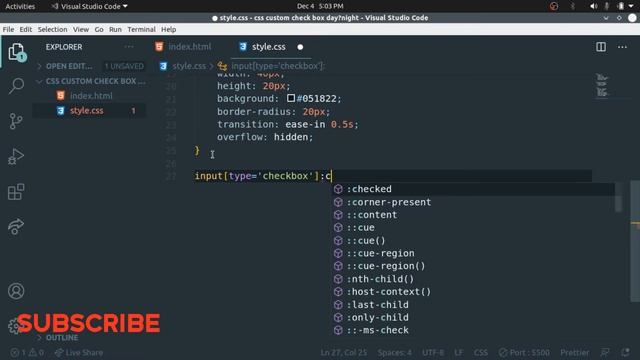The image size is (640, 360).
Task: Click the style.css unsaved dot indicator
Action: (300, 47)
